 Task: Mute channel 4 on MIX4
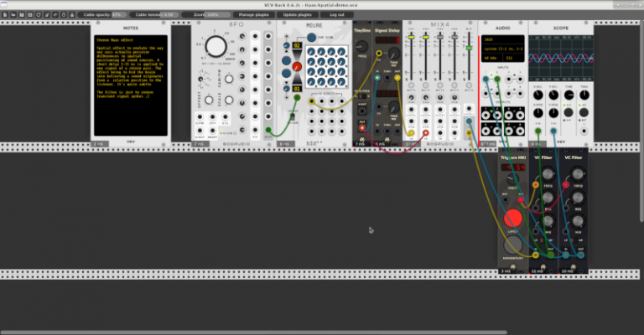click(x=454, y=85)
